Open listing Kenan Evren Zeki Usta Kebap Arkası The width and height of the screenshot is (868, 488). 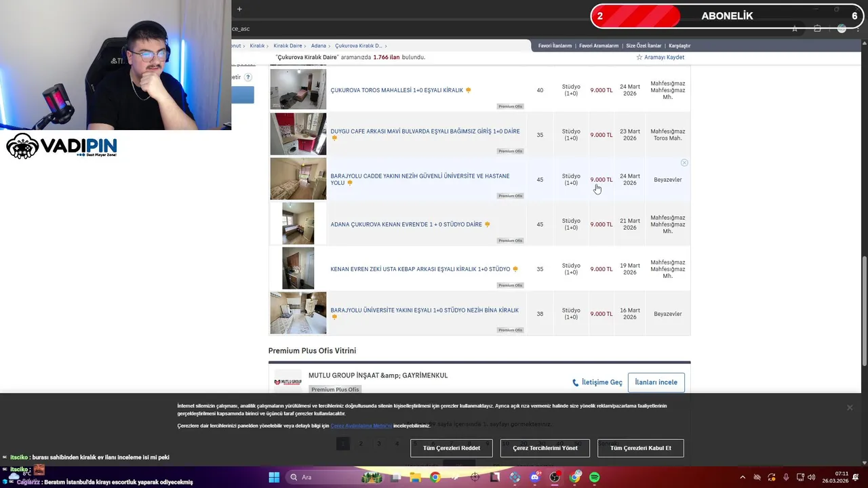[420, 269]
